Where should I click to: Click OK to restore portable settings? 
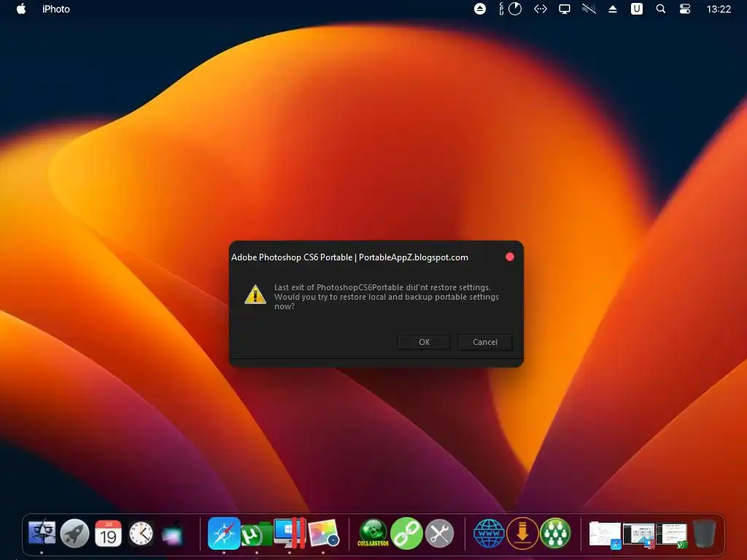coord(424,342)
